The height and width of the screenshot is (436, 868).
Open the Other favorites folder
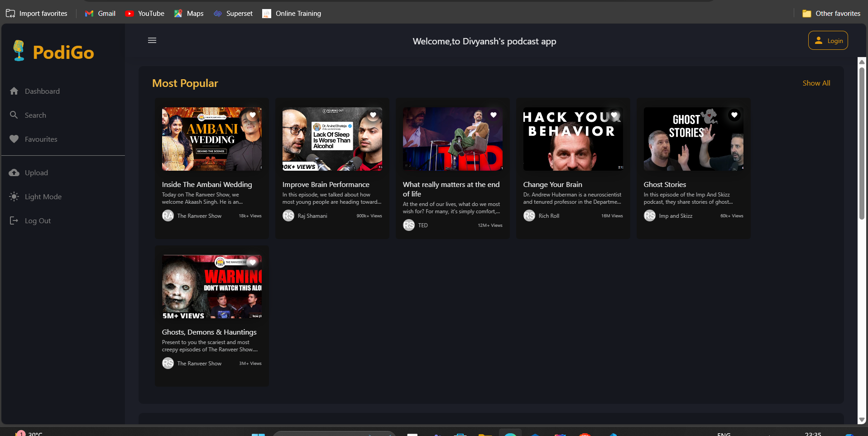tap(831, 14)
